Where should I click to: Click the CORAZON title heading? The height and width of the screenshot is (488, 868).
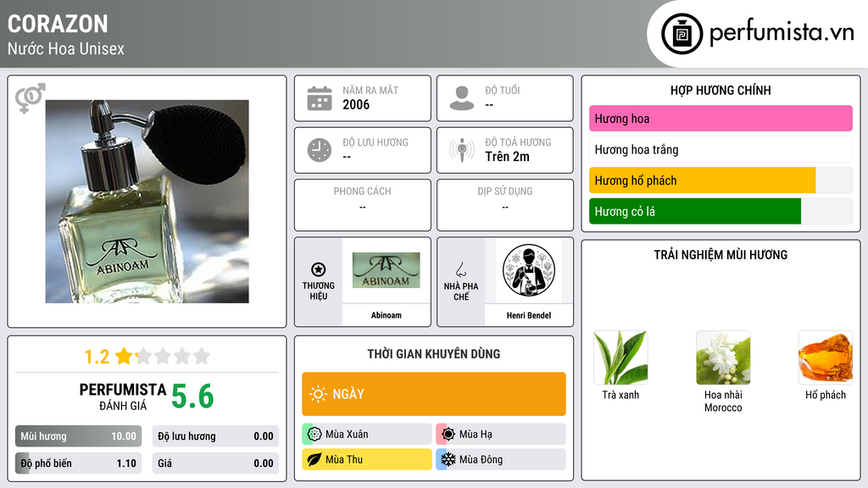click(x=58, y=24)
